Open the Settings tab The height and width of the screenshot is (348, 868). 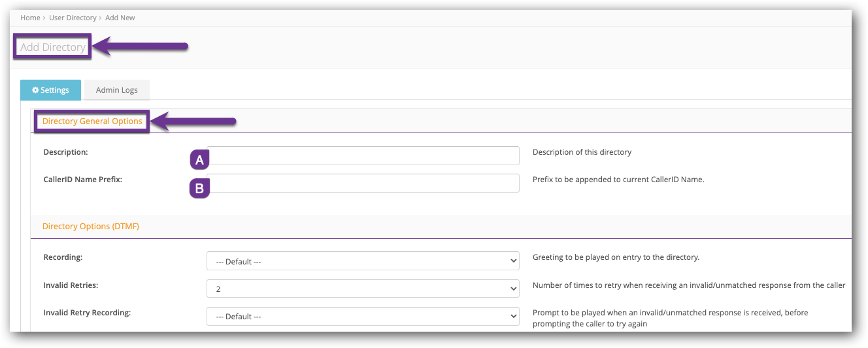50,90
